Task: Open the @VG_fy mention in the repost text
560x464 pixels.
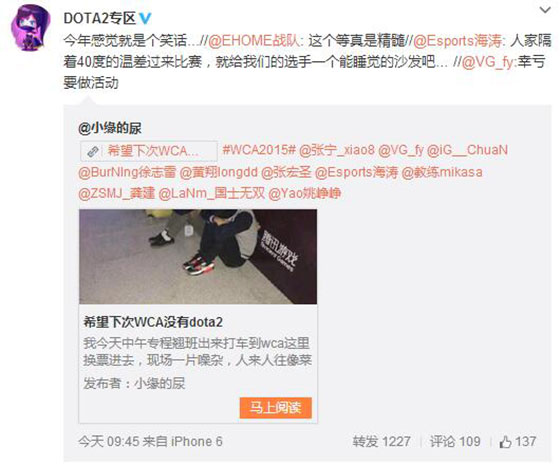Action: point(488,63)
